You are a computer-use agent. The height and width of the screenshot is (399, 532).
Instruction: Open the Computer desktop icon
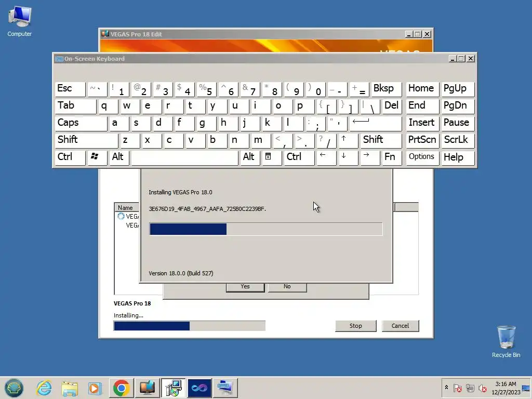(x=19, y=22)
